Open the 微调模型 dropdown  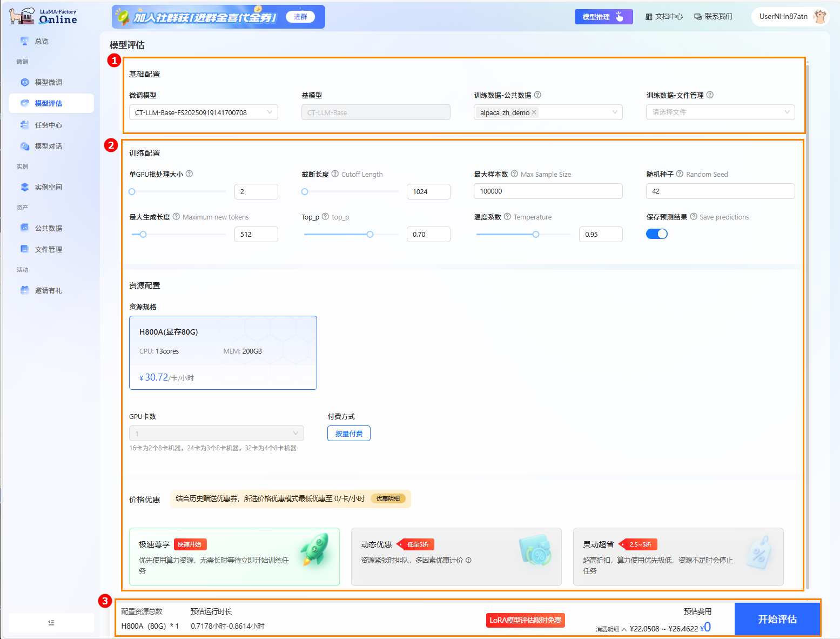coord(203,112)
